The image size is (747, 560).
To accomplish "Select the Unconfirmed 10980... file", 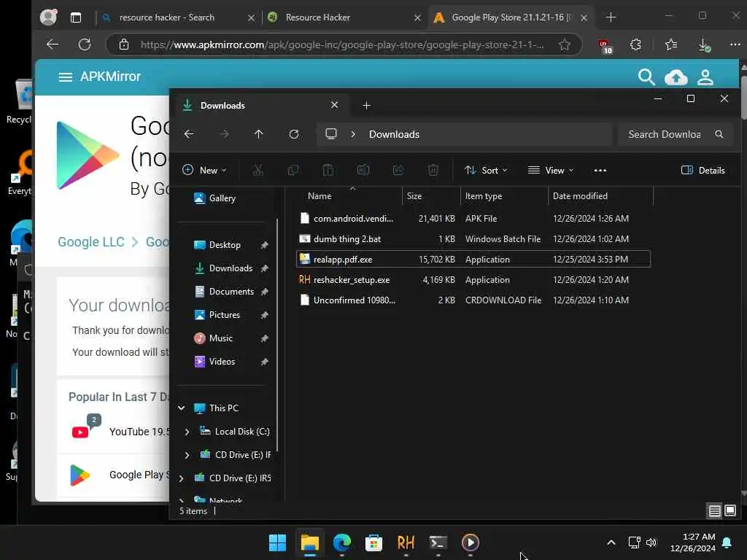I will coord(473,300).
